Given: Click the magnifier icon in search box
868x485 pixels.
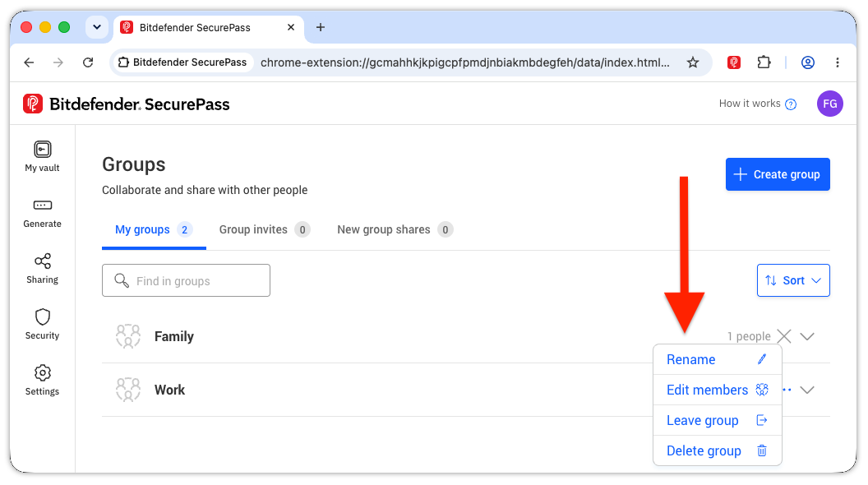Looking at the screenshot, I should [x=121, y=280].
